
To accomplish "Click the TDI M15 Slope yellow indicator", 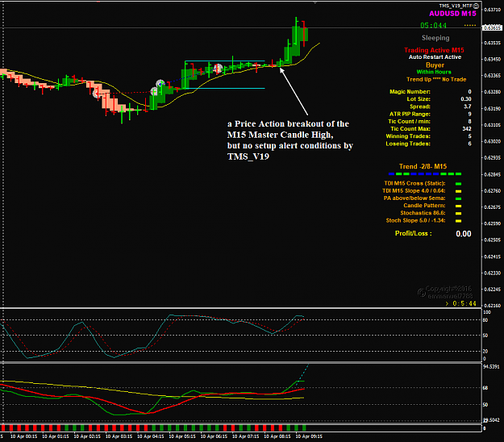I will 458,191.
